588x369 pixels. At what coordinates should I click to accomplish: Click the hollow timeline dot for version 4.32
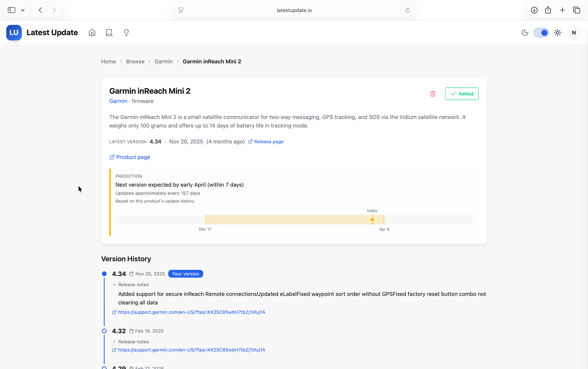[104, 331]
